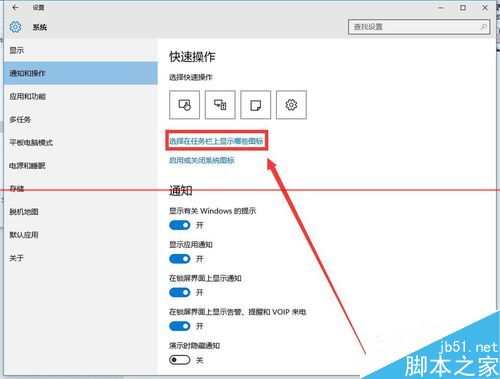The image size is (500, 379).
Task: Open 启用或关闭系统图标 link
Action: click(201, 160)
